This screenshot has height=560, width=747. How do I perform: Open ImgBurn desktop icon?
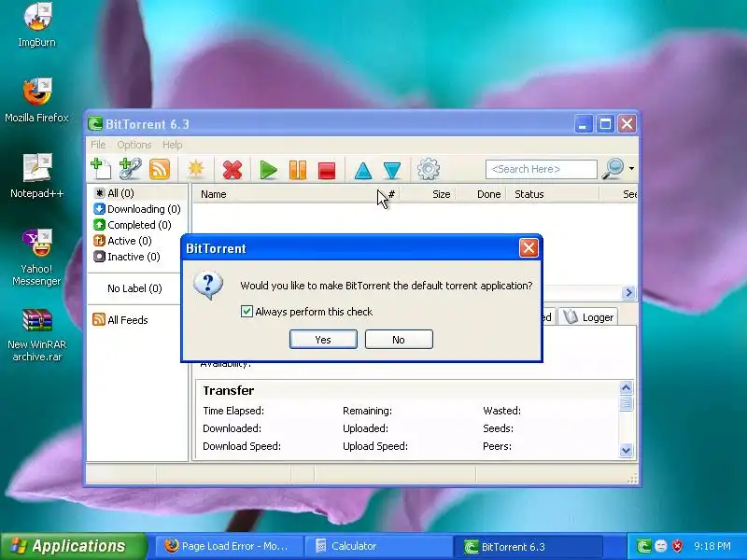coord(36,25)
